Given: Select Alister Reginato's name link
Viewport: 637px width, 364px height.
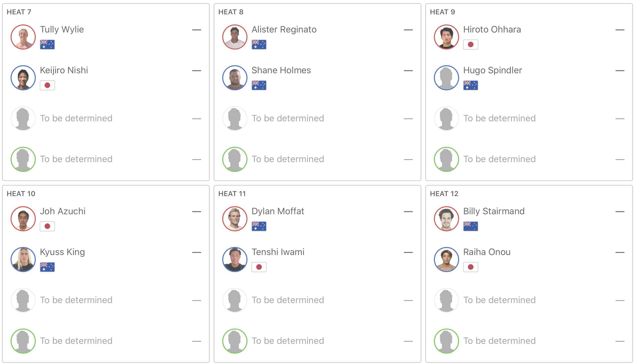Looking at the screenshot, I should pyautogui.click(x=284, y=29).
